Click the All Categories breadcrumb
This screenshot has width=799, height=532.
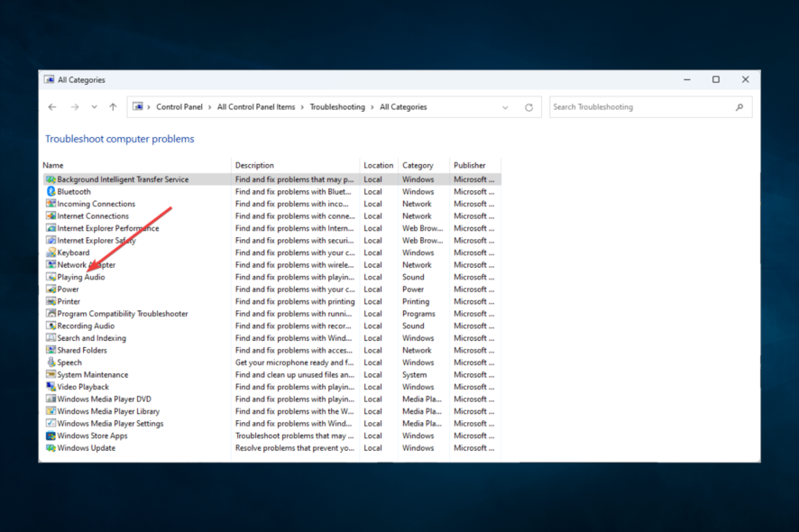click(403, 107)
